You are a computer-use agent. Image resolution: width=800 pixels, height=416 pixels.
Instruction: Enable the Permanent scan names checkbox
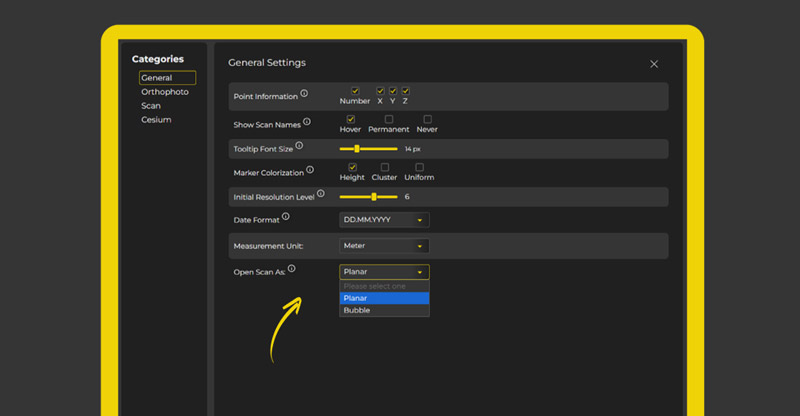(389, 119)
